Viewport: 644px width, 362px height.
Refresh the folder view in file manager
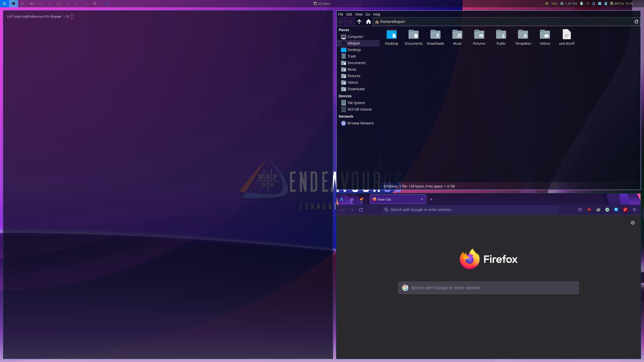coord(636,21)
